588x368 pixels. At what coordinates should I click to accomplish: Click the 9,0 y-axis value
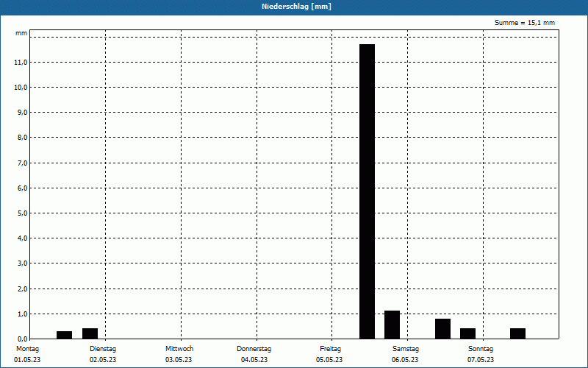coord(22,113)
